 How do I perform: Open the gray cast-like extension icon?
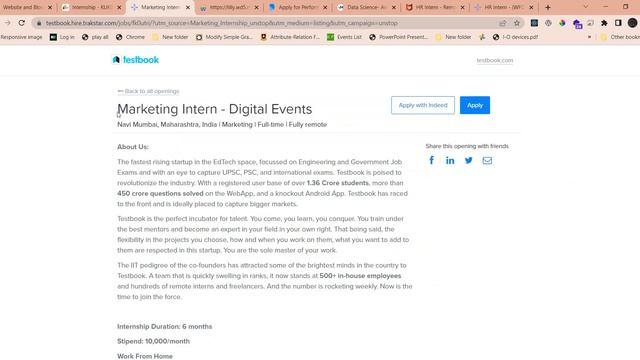(x=591, y=23)
